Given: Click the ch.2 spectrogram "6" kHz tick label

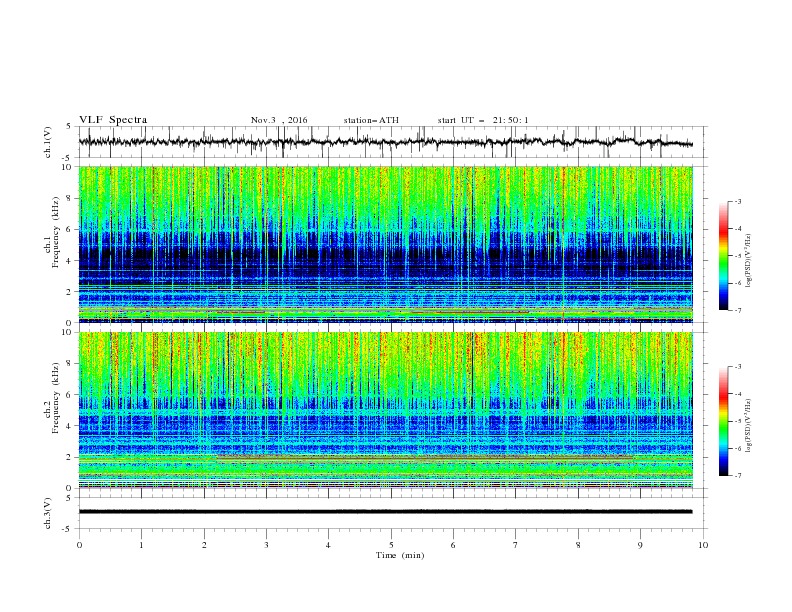Looking at the screenshot, I should pos(70,395).
